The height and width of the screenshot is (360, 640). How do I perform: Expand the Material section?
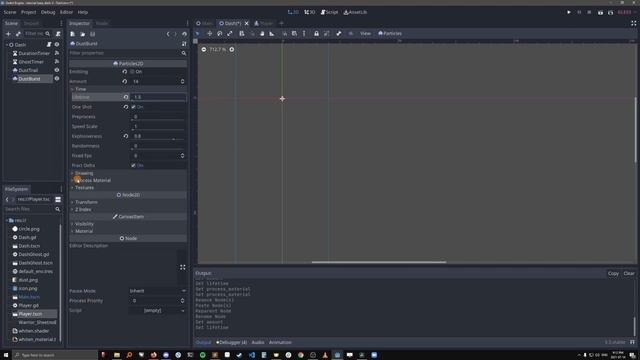coord(128,231)
